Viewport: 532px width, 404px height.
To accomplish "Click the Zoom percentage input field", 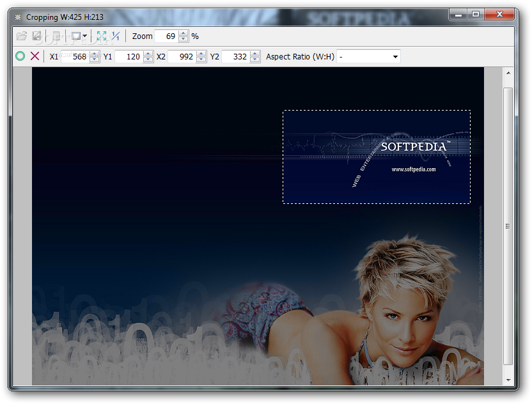I will (x=166, y=36).
